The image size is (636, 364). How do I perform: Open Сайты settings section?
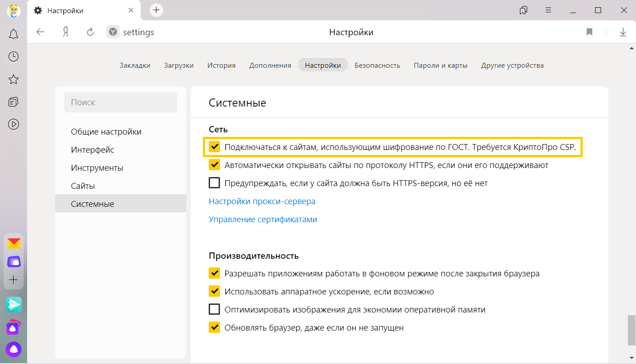(x=121, y=186)
